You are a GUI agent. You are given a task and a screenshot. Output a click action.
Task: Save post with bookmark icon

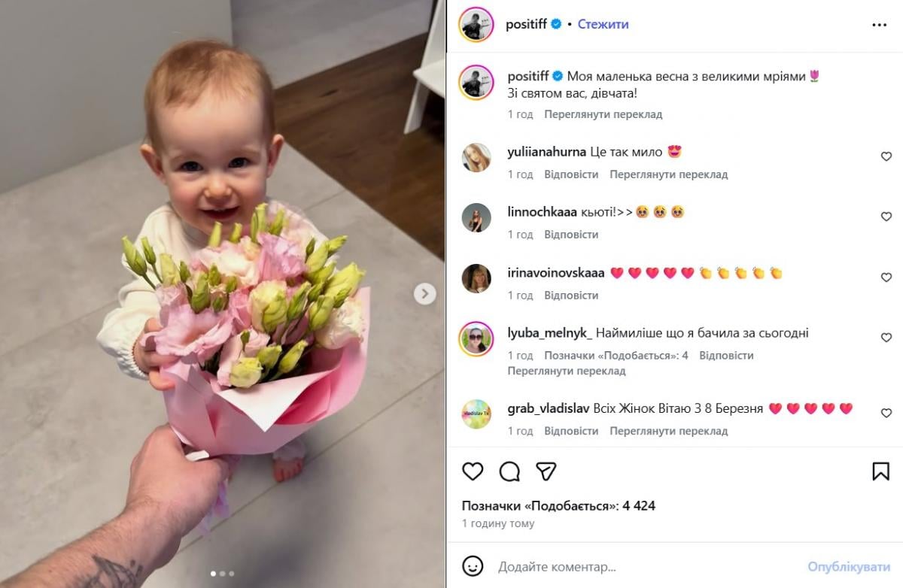[880, 471]
